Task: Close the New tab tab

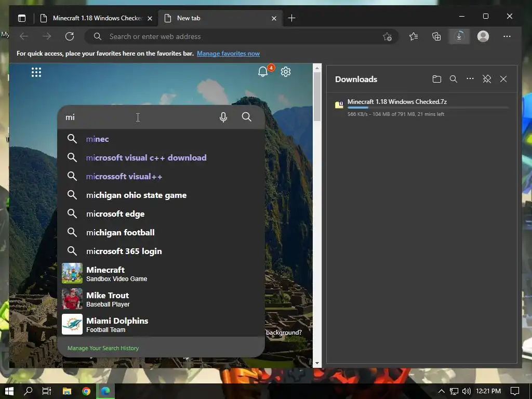Action: pyautogui.click(x=274, y=19)
